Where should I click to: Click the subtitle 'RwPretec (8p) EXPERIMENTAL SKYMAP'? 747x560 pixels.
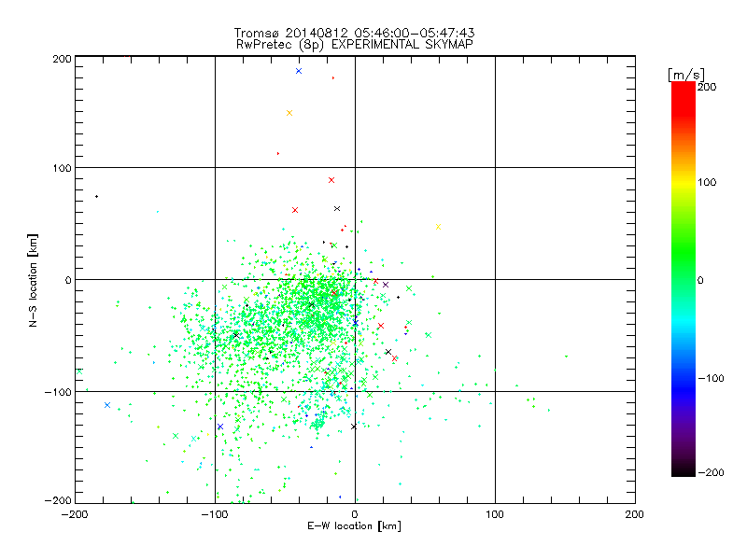[x=355, y=45]
